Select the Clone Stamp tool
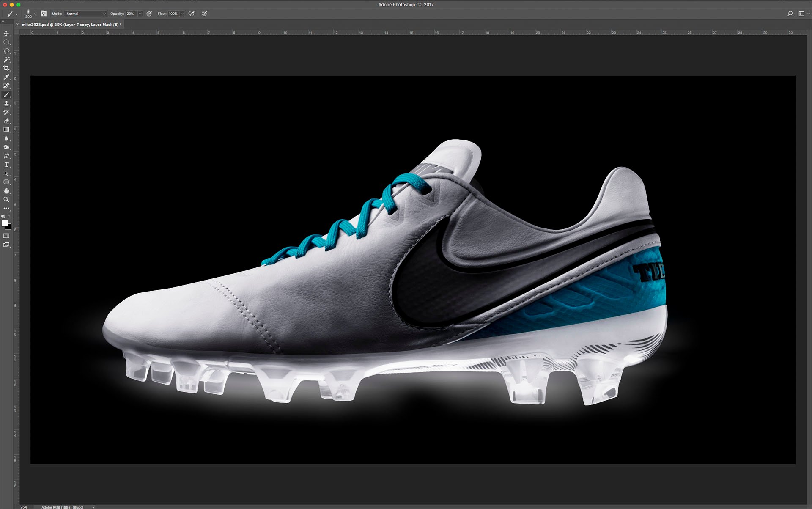Viewport: 812px width, 509px height. pyautogui.click(x=6, y=103)
